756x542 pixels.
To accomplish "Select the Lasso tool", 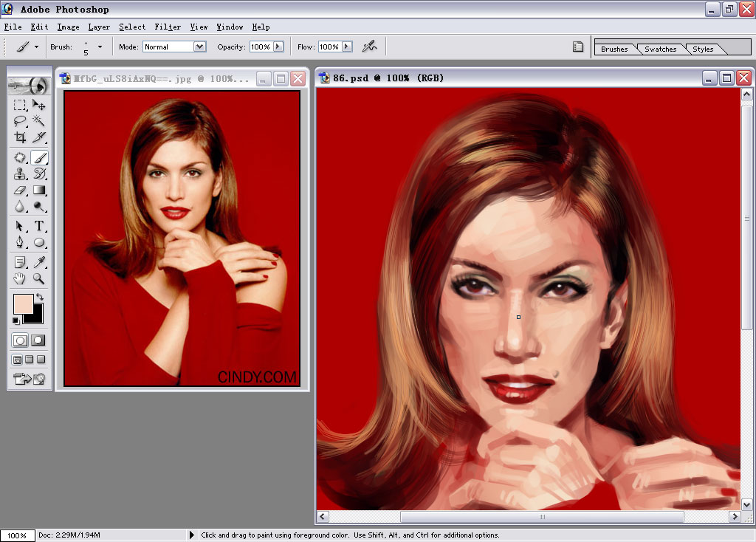I will (20, 120).
